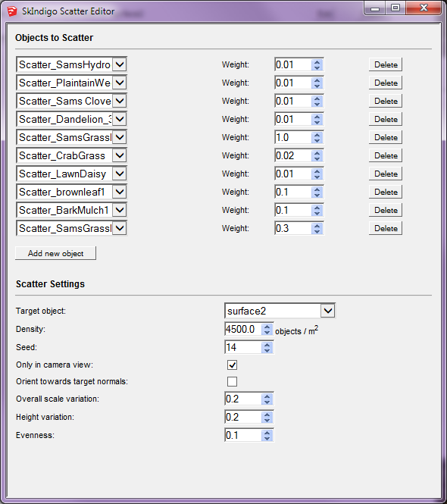
Task: Decrease the Evenness value with down arrow
Action: pos(267,438)
